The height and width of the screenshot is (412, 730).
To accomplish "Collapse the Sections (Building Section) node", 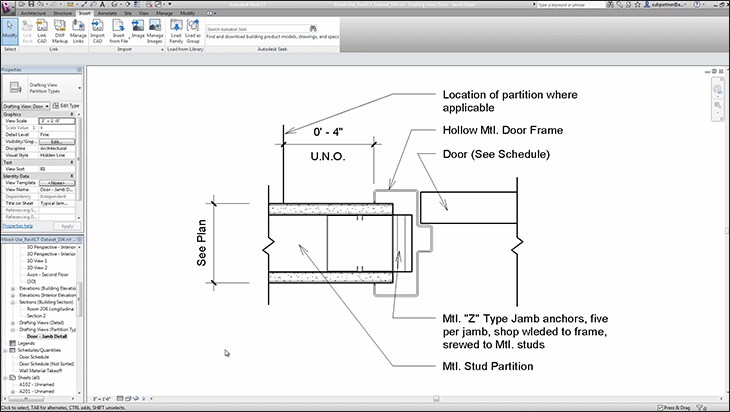I will point(13,302).
